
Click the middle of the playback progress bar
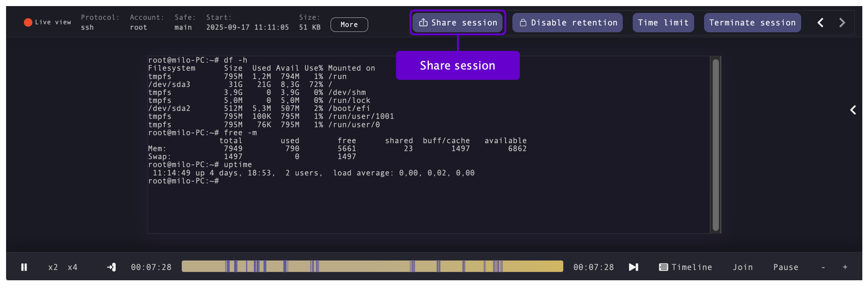pos(372,267)
